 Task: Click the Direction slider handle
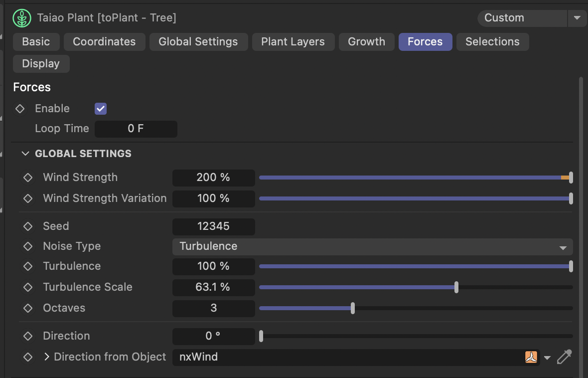click(261, 336)
